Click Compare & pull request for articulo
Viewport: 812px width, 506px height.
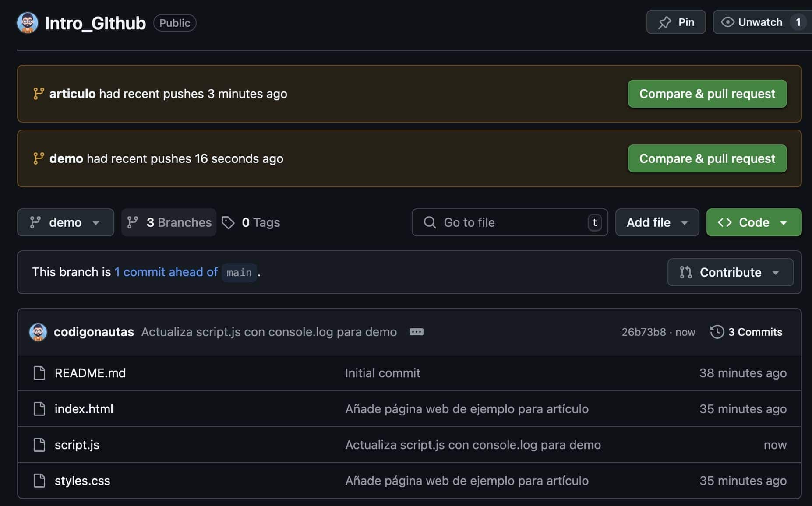707,94
